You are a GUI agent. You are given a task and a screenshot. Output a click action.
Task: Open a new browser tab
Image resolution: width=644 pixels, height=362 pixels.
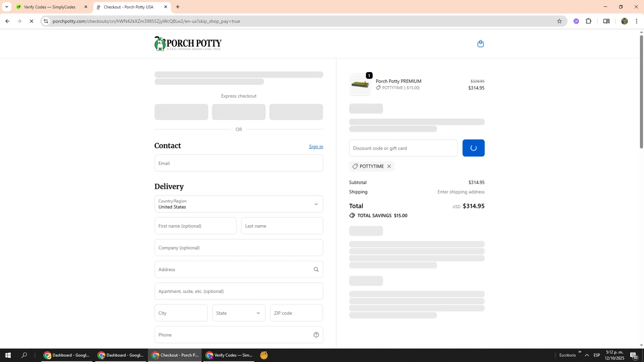point(178,7)
